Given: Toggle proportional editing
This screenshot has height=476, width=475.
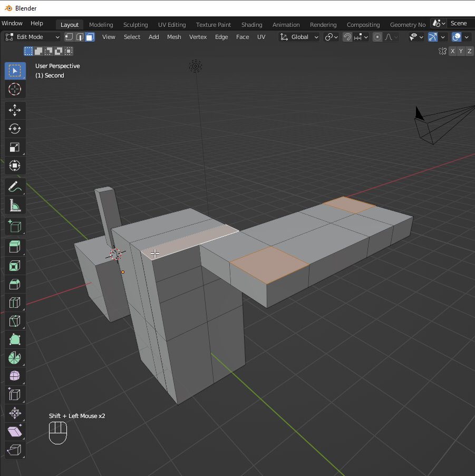Looking at the screenshot, I should [x=376, y=37].
